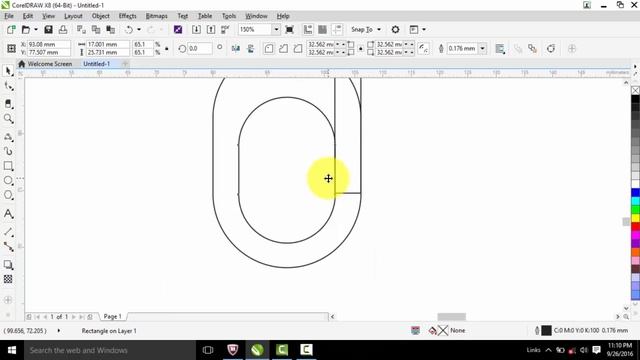
Task: Toggle the lock ratio button beside scale percent
Action: pyautogui.click(x=167, y=49)
